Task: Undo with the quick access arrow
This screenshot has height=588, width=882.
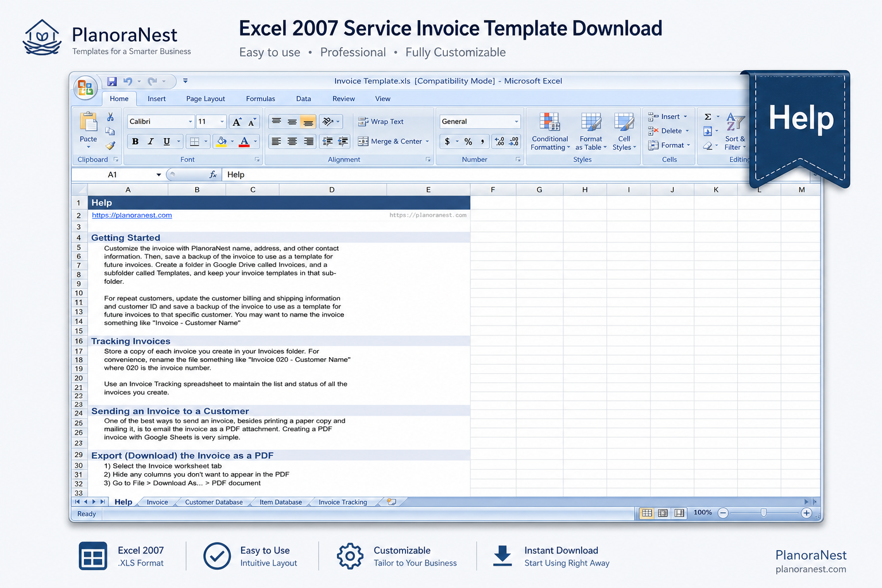Action: click(x=127, y=82)
